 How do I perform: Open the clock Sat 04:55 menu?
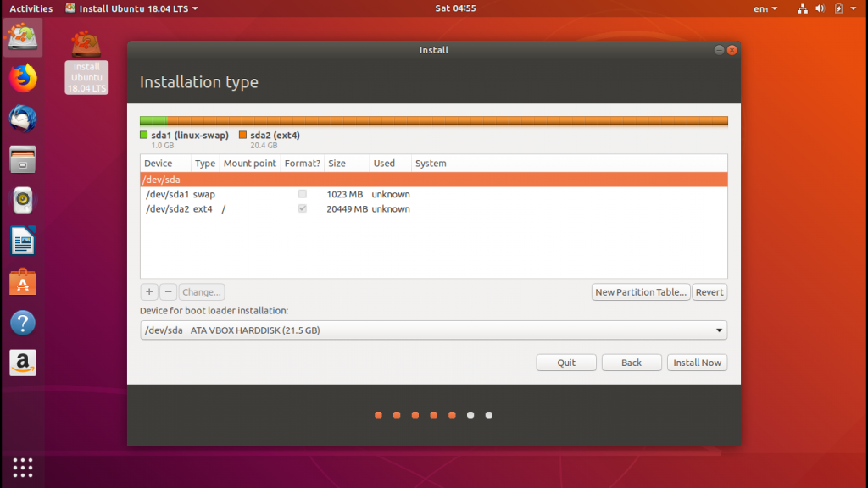click(455, 8)
